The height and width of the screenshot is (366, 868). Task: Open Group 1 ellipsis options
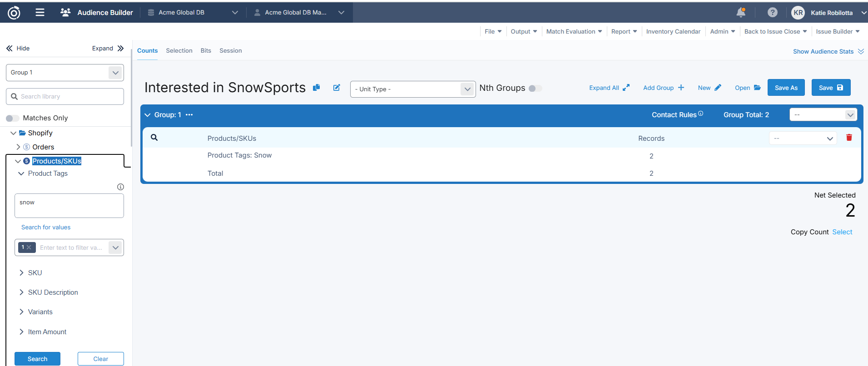189,115
